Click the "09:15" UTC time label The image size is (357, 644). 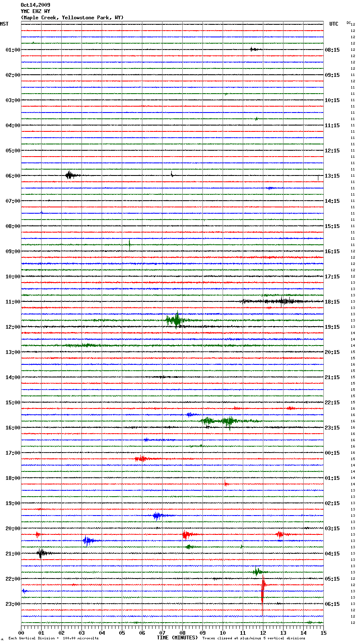(x=332, y=75)
